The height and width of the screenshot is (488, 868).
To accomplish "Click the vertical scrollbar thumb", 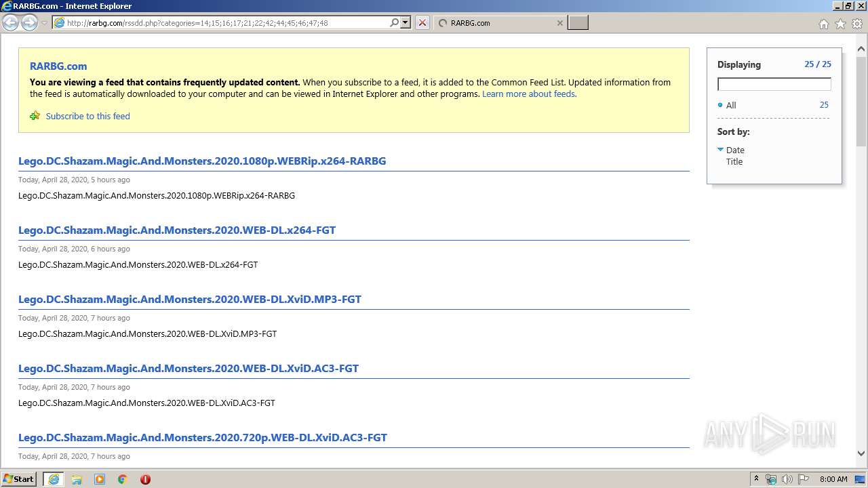I will pos(861,102).
